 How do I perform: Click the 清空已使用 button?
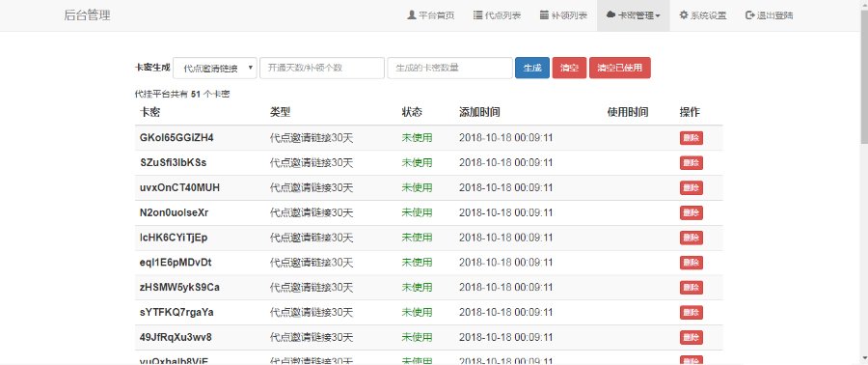(620, 69)
